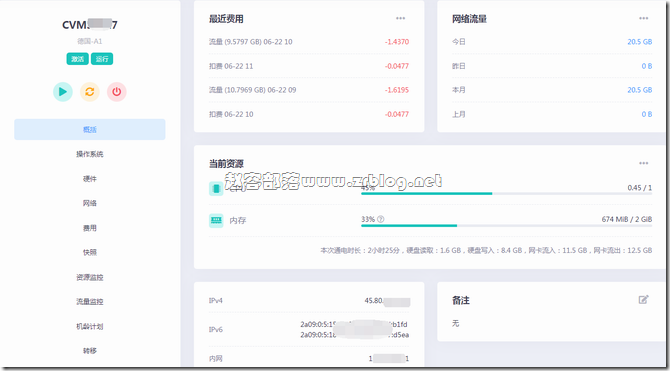The image size is (670, 371).
Task: Click the 网络流量 card heading
Action: coord(469,19)
